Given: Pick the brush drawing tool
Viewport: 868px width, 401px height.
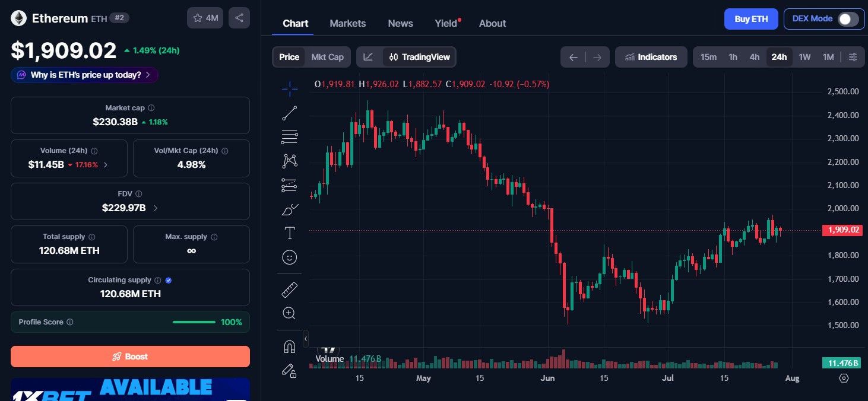Looking at the screenshot, I should pyautogui.click(x=290, y=209).
